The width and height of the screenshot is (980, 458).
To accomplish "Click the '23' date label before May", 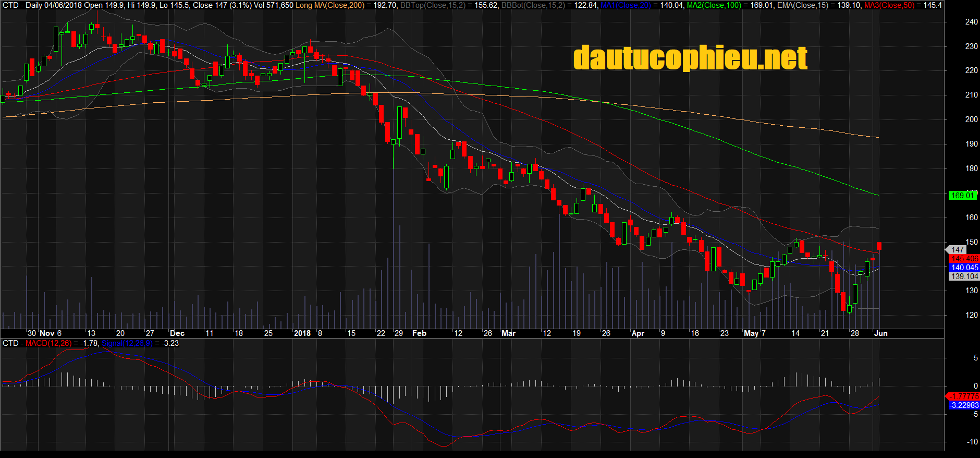I will 725,333.
